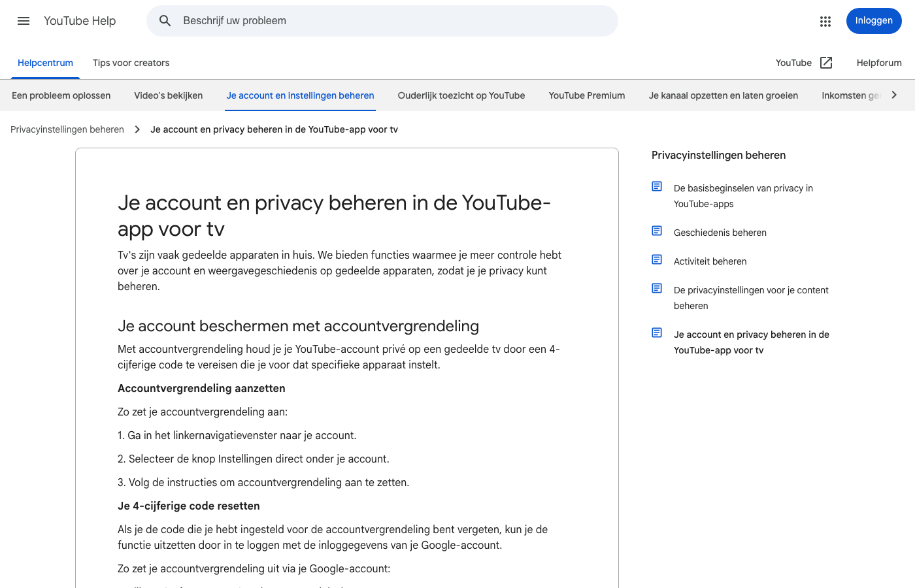Click article icon beside Activiteit beheren
This screenshot has height=588, width=915.
pos(657,259)
